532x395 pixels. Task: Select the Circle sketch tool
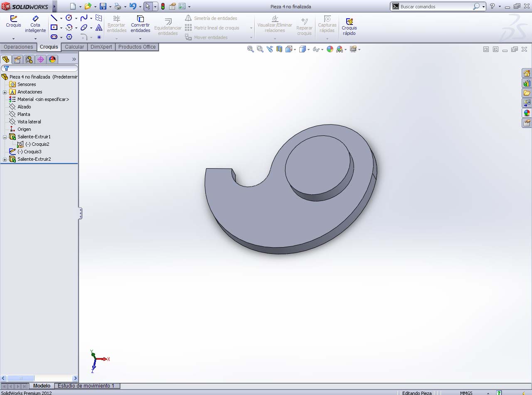[x=69, y=18]
